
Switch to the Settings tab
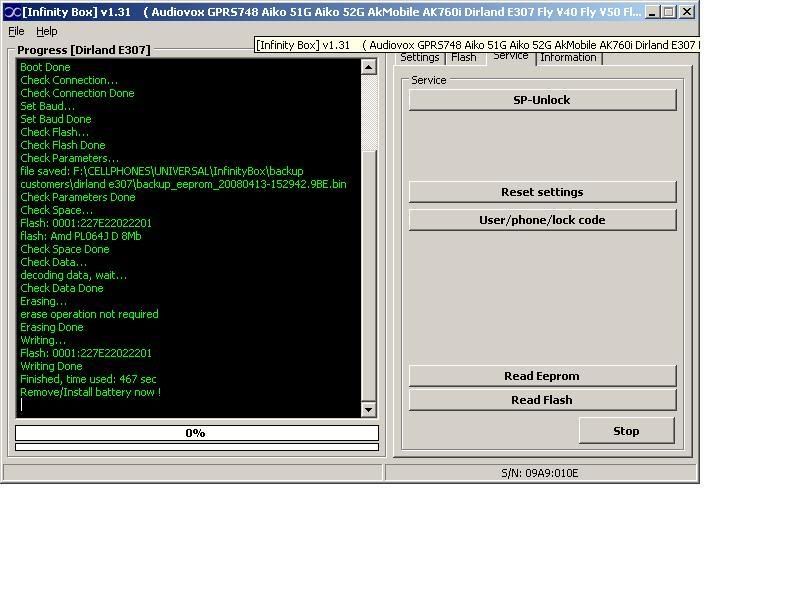click(x=419, y=58)
